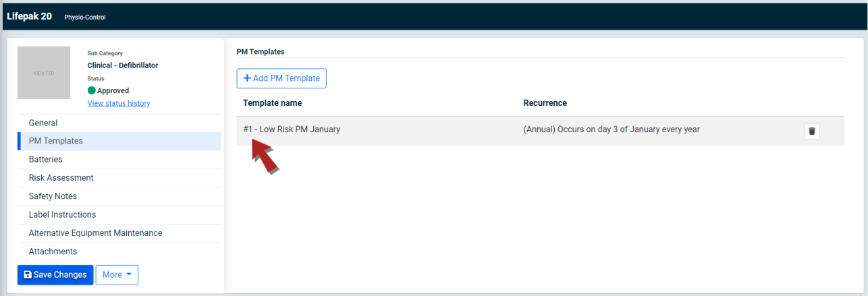Click the plus icon in Add PM Template
The height and width of the screenshot is (296, 868).
point(247,78)
